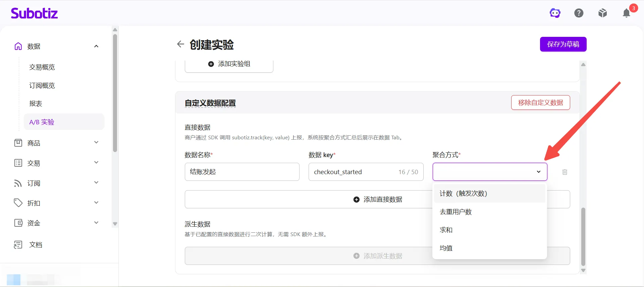Open notifications bell with 3 badge
The image size is (644, 287).
[627, 13]
